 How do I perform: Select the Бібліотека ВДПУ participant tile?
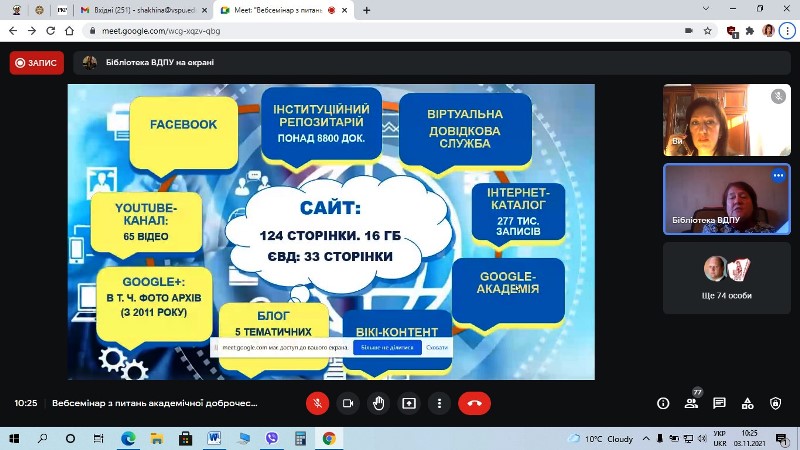tap(727, 199)
